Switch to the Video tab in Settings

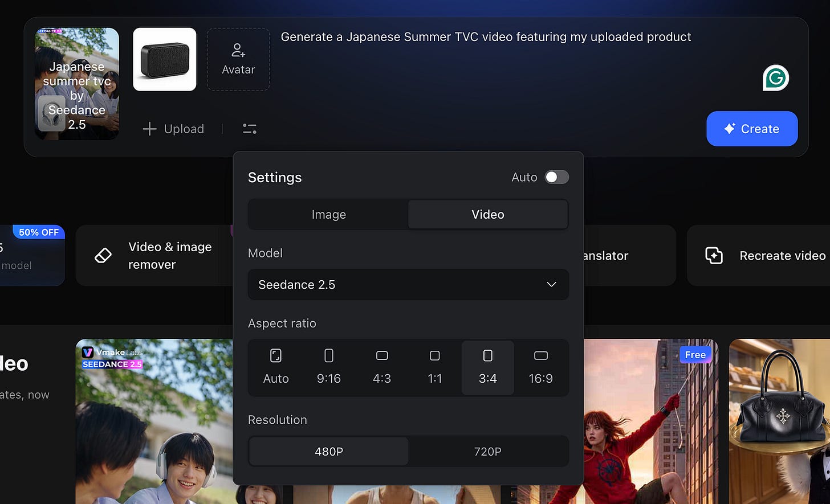pos(488,214)
